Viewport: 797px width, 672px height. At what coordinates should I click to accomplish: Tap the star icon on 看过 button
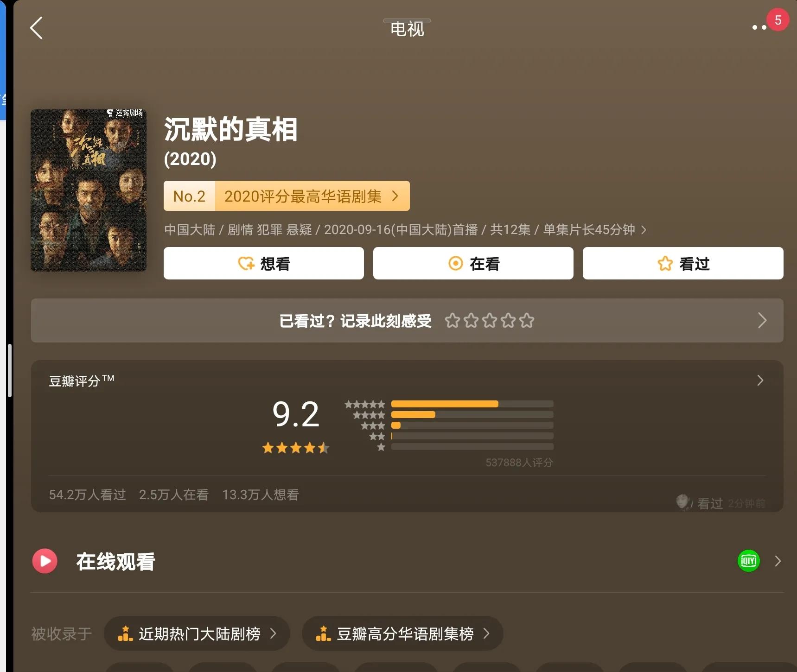point(664,263)
